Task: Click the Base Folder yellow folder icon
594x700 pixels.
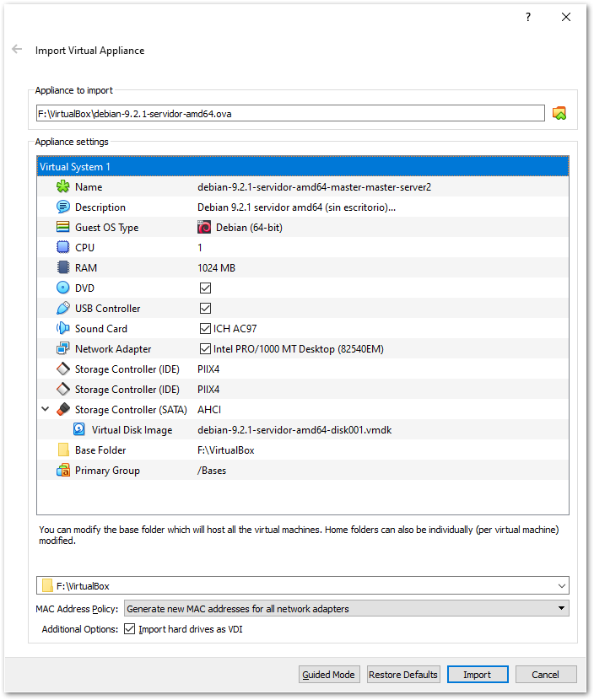Action: (63, 450)
